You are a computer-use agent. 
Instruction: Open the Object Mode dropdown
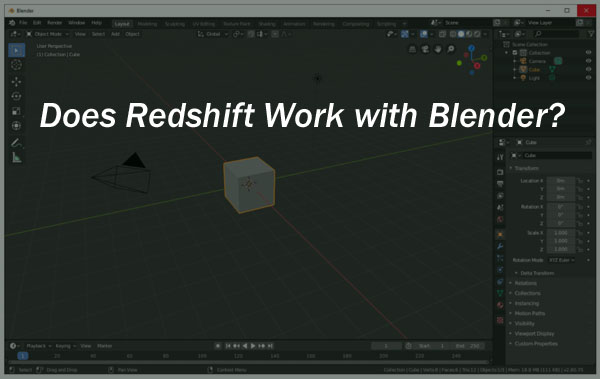[x=47, y=34]
